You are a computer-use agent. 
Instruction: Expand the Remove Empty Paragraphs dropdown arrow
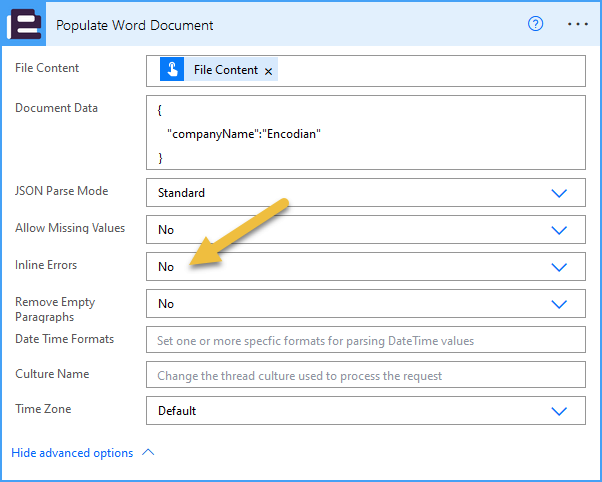tap(559, 304)
